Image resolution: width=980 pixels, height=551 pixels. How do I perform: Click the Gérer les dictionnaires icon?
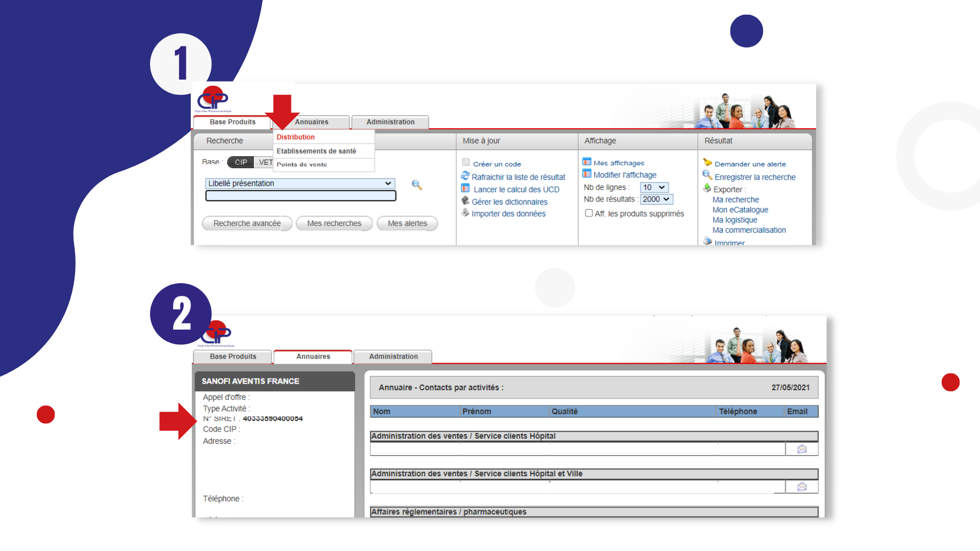[x=465, y=201]
